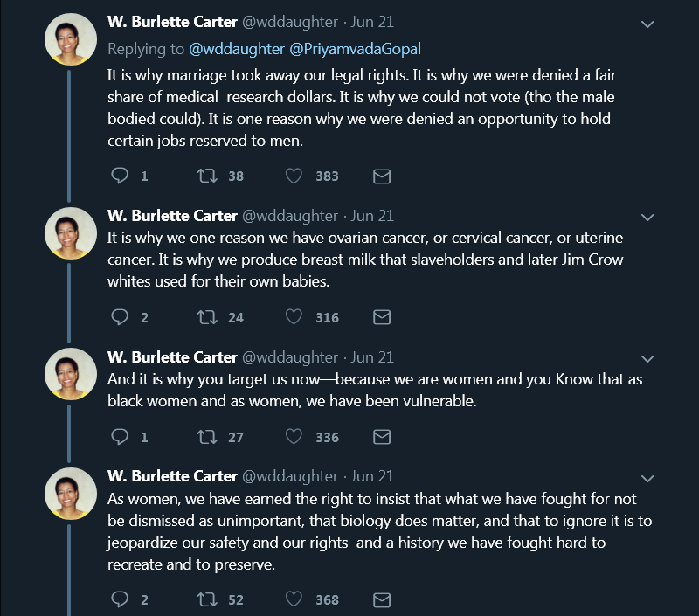Click the avatar on the last tweet
699x616 pixels.
[x=70, y=494]
